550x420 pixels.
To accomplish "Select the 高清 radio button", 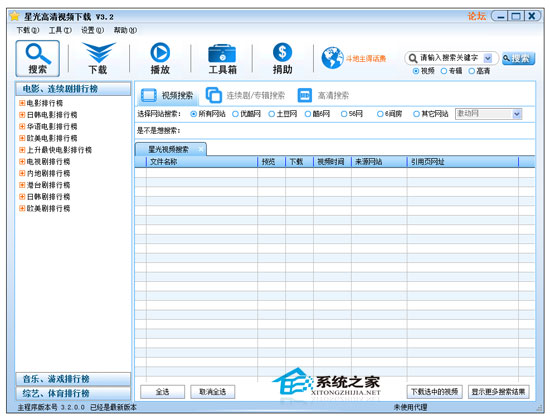I will coord(472,71).
